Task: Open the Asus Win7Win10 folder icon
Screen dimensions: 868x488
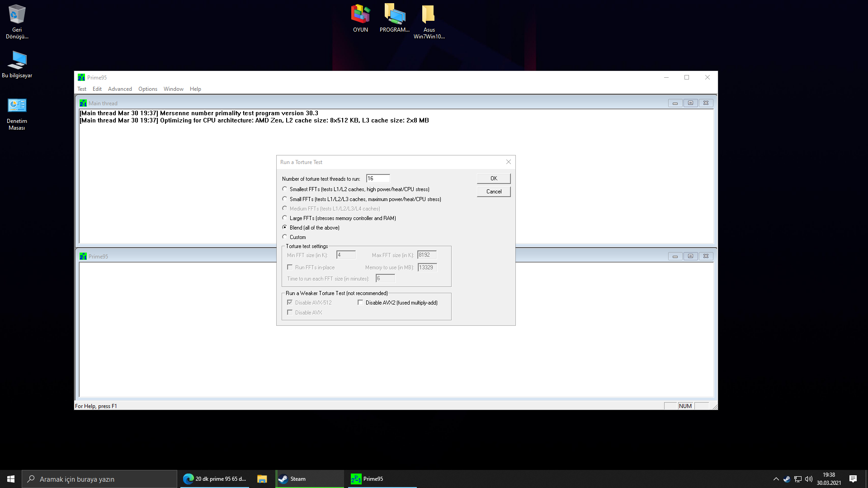Action: click(429, 15)
